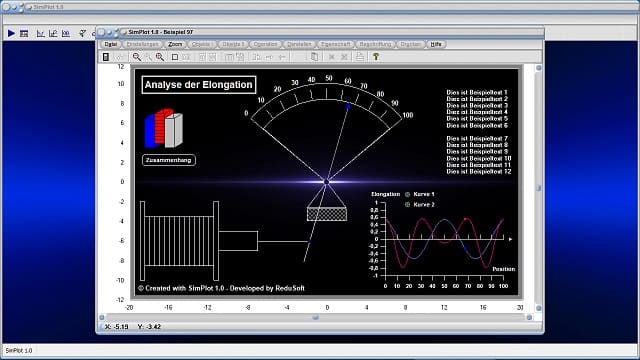Image resolution: width=640 pixels, height=360 pixels.
Task: Click the dimmed icon right of square frame
Action: [186, 57]
